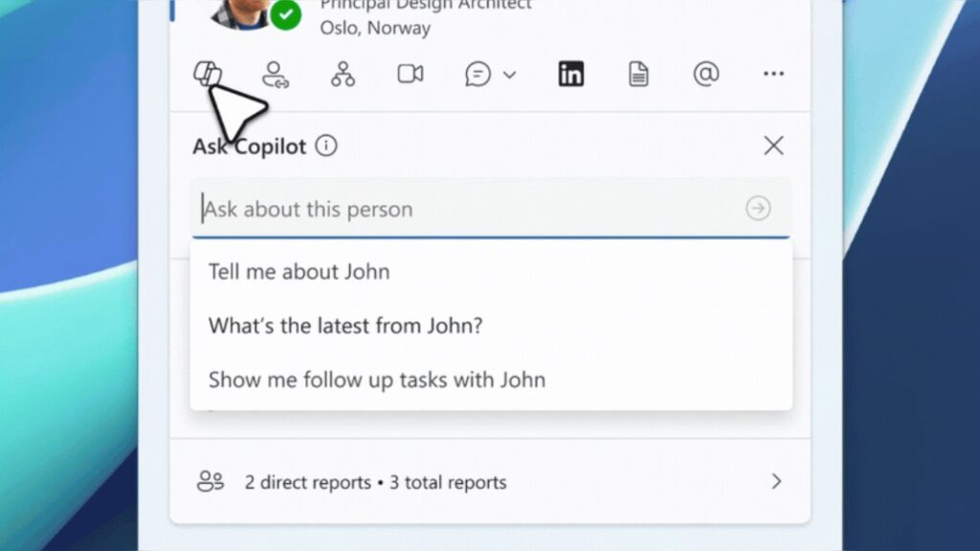The width and height of the screenshot is (980, 551).
Task: Open the organization chart icon
Action: [x=343, y=74]
